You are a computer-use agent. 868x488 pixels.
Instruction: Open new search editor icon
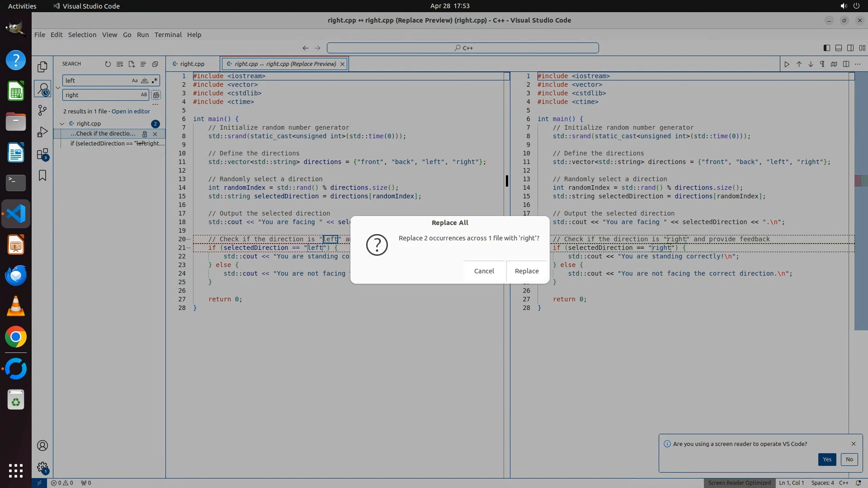click(x=132, y=64)
